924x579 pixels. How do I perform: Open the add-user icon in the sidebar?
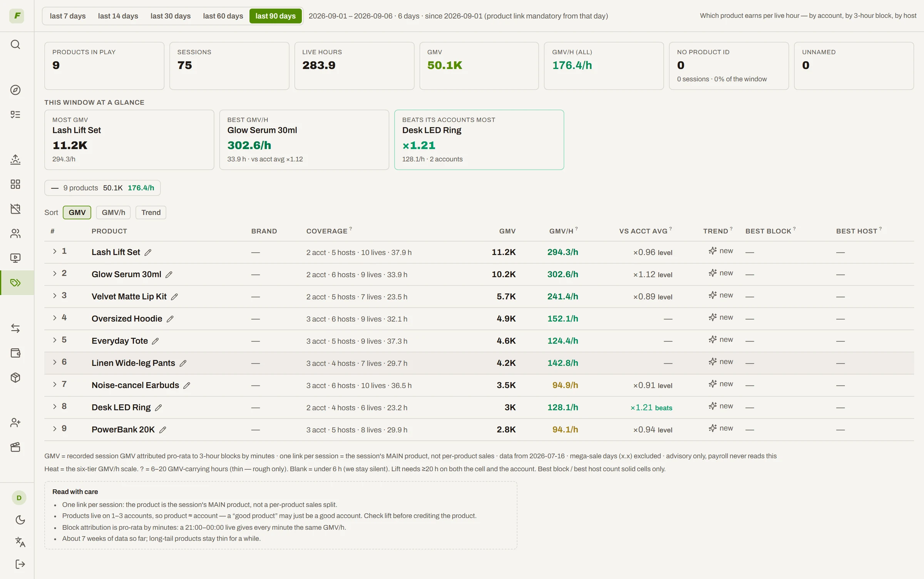(15, 423)
